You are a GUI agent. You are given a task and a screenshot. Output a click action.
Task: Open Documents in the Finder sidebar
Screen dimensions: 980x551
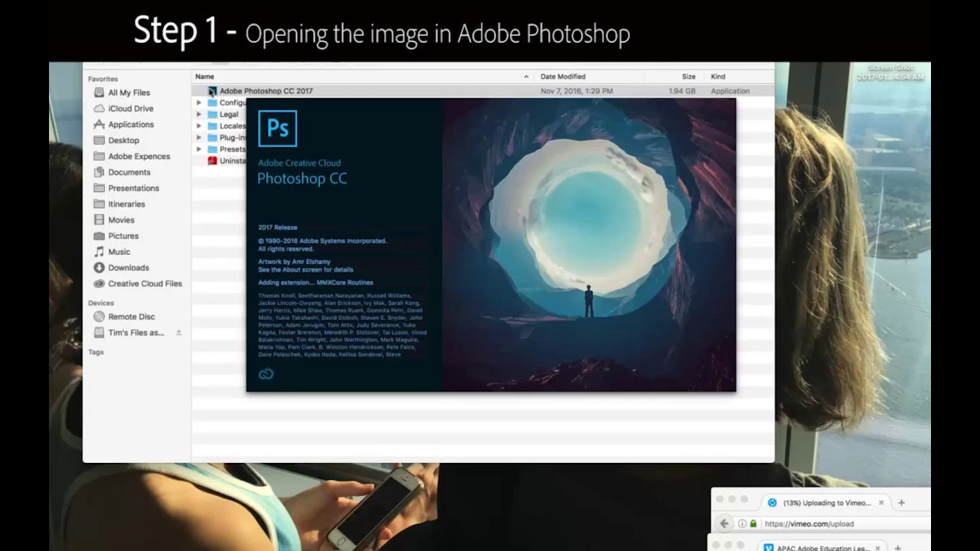pos(129,172)
